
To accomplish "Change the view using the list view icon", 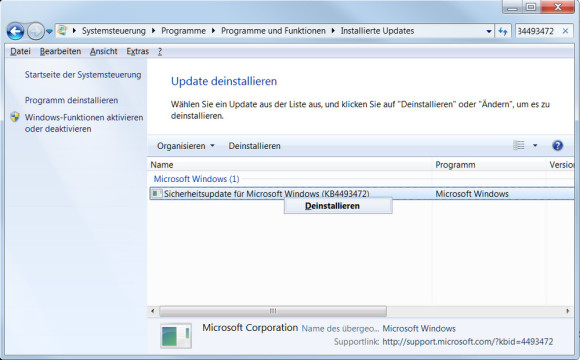I will coord(519,145).
